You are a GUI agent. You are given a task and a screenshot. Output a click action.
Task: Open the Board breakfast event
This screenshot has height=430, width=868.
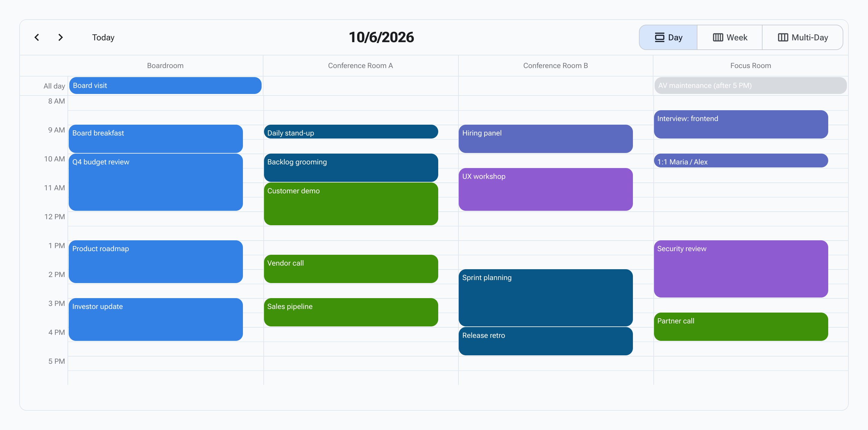156,139
